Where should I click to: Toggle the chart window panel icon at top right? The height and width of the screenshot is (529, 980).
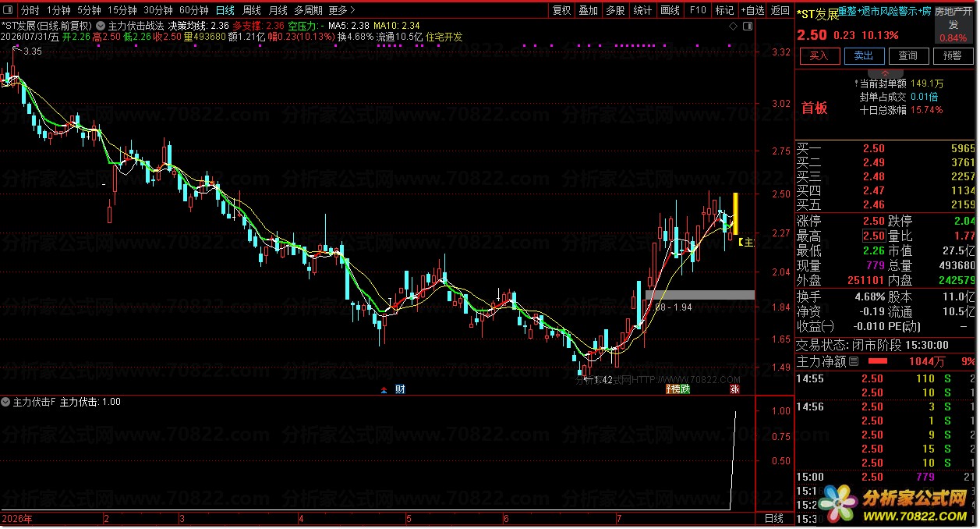coord(748,26)
